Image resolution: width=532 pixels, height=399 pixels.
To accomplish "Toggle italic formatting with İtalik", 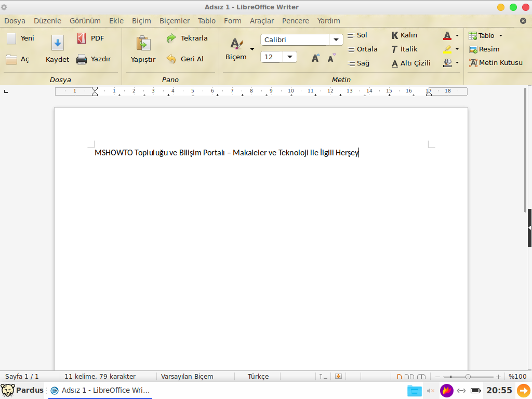I will pyautogui.click(x=404, y=49).
